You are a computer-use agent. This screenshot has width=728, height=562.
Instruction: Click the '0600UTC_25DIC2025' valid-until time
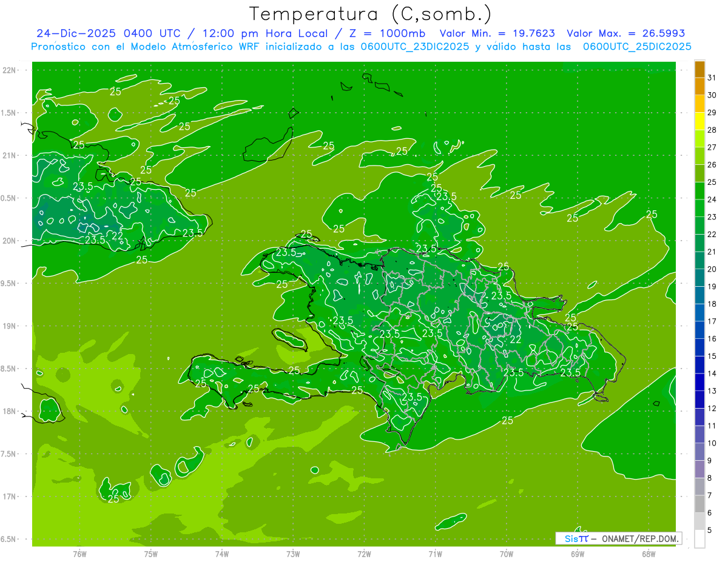coord(637,47)
